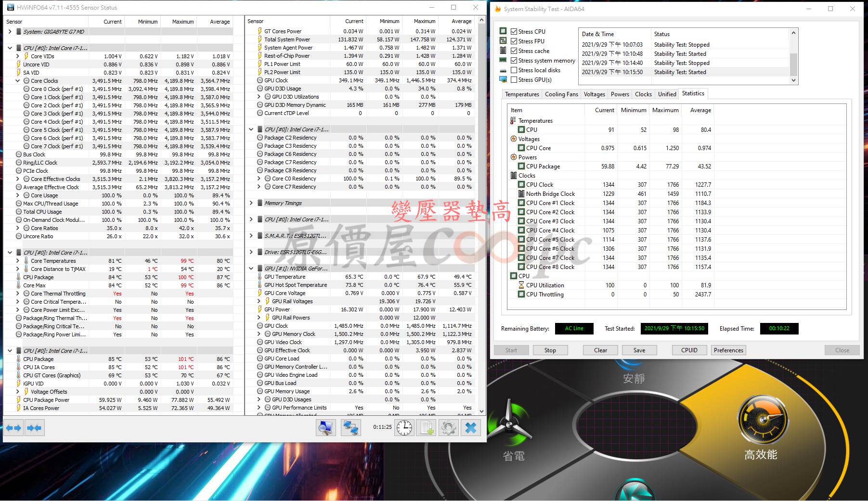Click the clock reset-timer icon in HWiNFO
This screenshot has width=868, height=501.
[x=404, y=427]
